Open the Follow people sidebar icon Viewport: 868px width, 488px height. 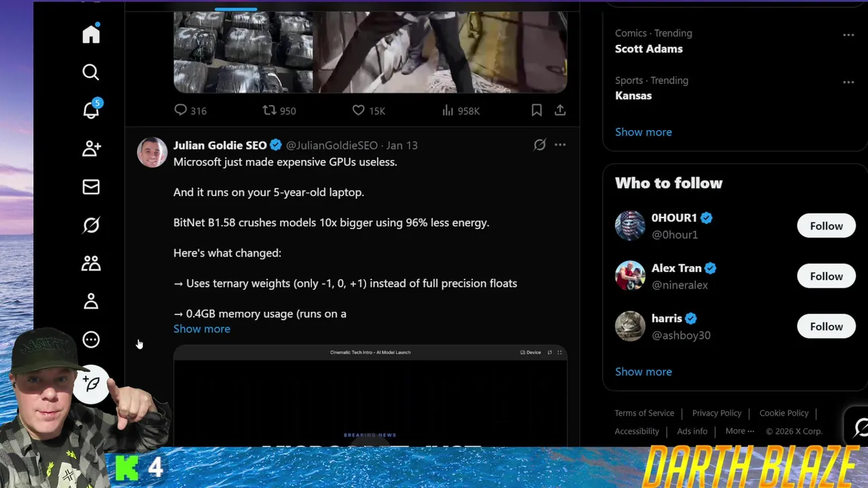click(91, 148)
